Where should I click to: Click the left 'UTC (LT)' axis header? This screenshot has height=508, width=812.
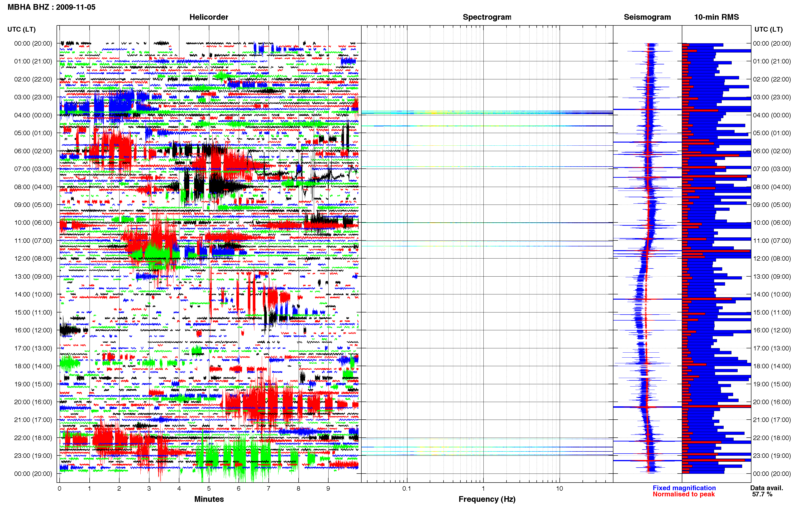click(21, 29)
